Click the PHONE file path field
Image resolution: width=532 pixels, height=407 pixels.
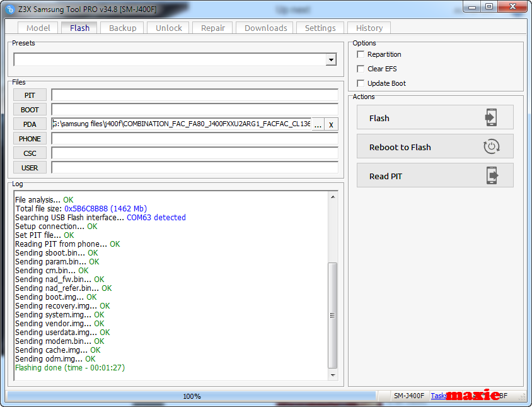195,139
